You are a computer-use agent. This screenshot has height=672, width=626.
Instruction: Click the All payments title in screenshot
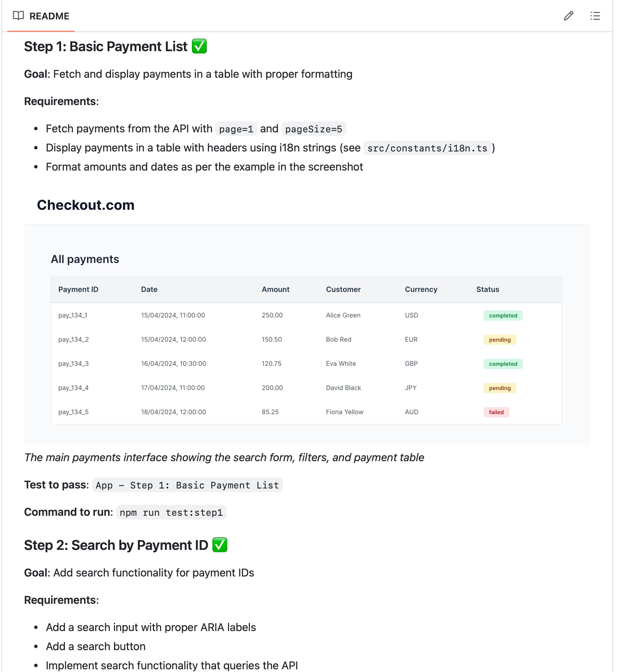(x=85, y=259)
